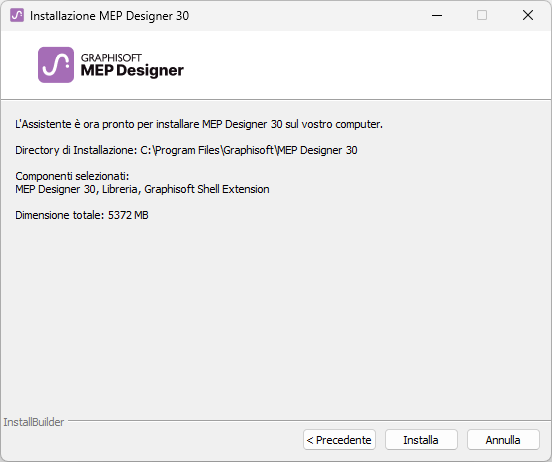Click the Directory di Installazione path text
This screenshot has height=462, width=552.
coord(186,150)
